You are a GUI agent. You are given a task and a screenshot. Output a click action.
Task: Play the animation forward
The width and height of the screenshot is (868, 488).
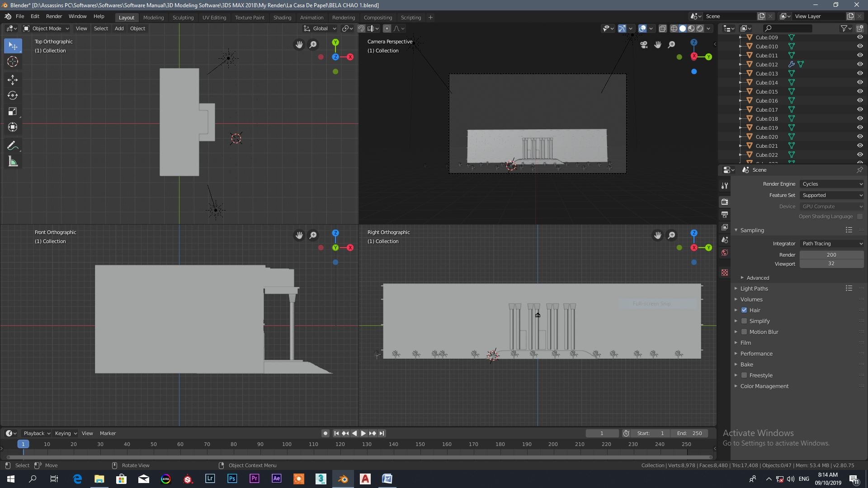point(363,433)
